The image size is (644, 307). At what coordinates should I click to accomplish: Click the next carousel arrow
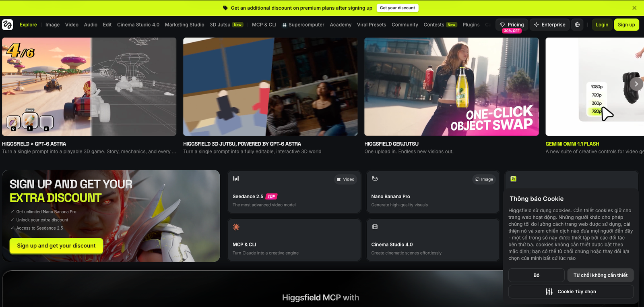(636, 84)
